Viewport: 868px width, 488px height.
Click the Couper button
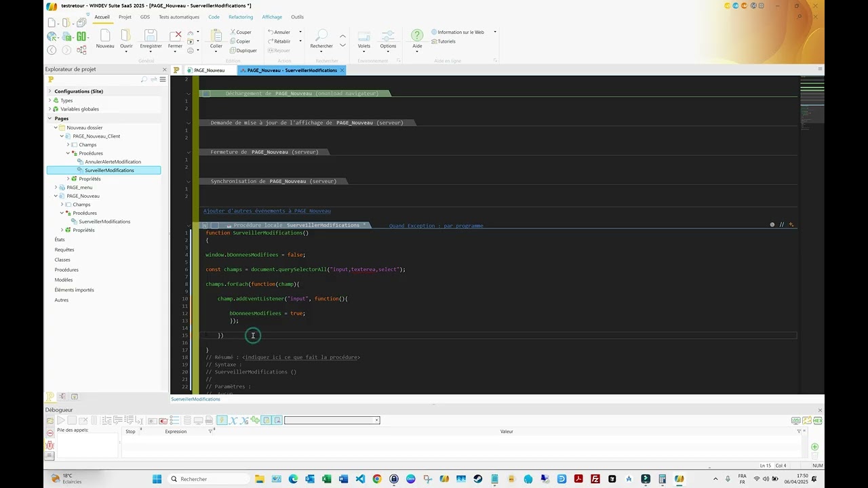pyautogui.click(x=240, y=32)
